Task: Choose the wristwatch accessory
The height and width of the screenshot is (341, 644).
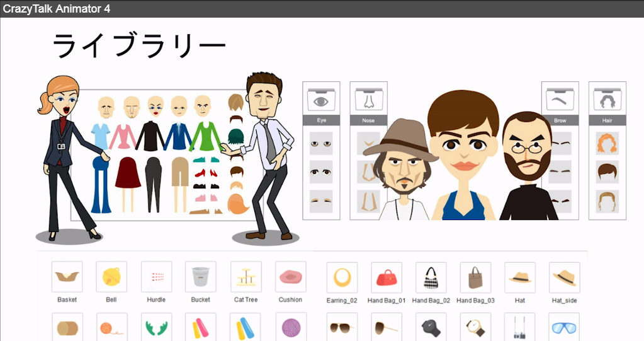Action: [476, 327]
